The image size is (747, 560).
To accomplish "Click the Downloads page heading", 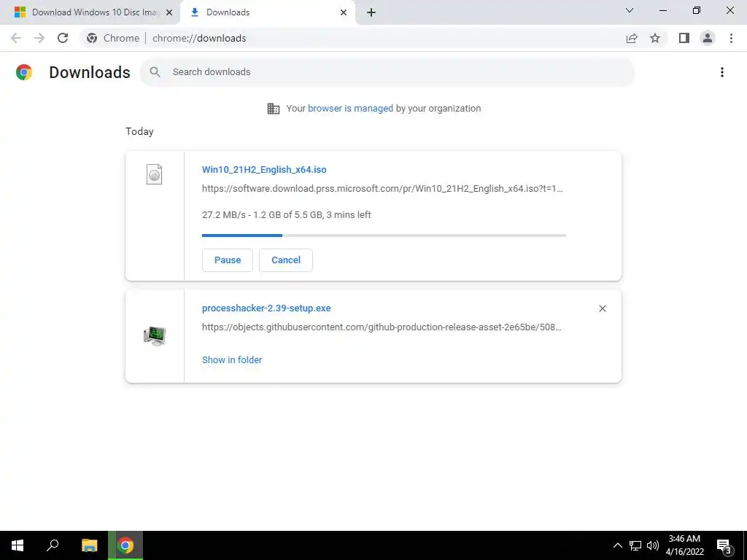I will click(x=90, y=72).
